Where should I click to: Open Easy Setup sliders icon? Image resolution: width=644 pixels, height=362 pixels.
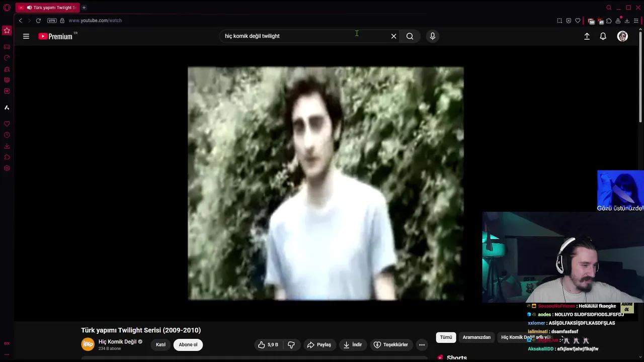tap(636, 21)
